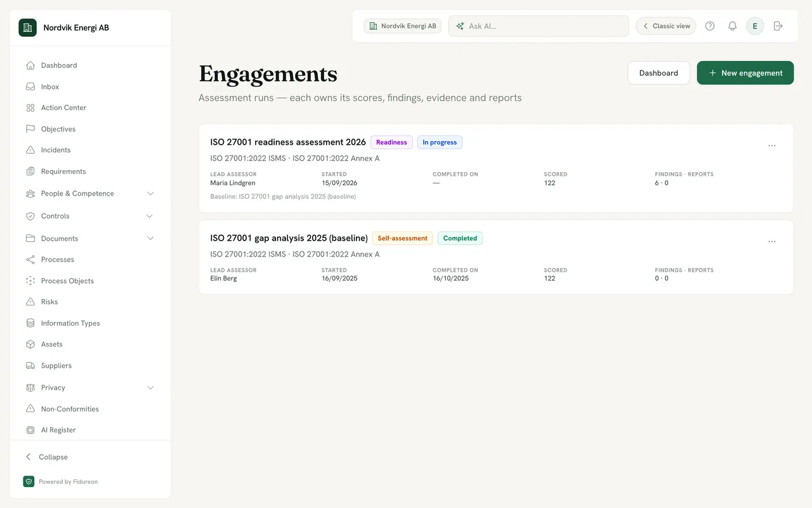The image size is (812, 508).
Task: Click the Completed status badge
Action: pyautogui.click(x=460, y=238)
